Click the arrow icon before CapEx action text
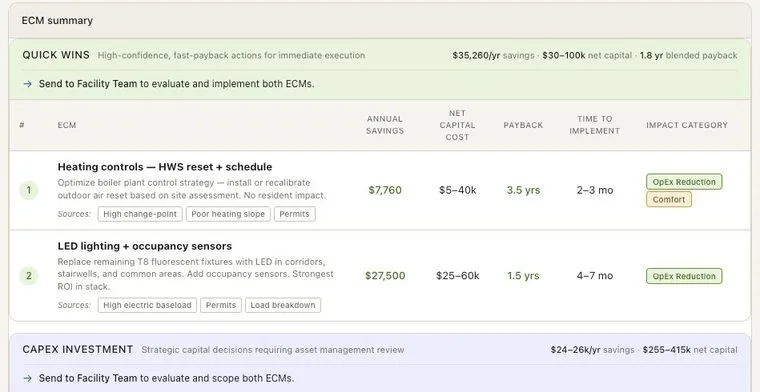760x392 pixels. (28, 378)
